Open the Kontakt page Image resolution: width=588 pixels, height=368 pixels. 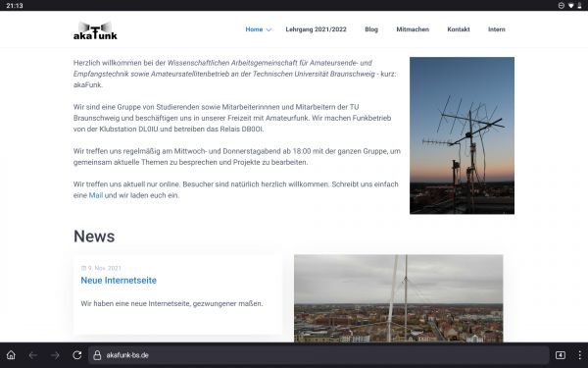[x=459, y=29]
